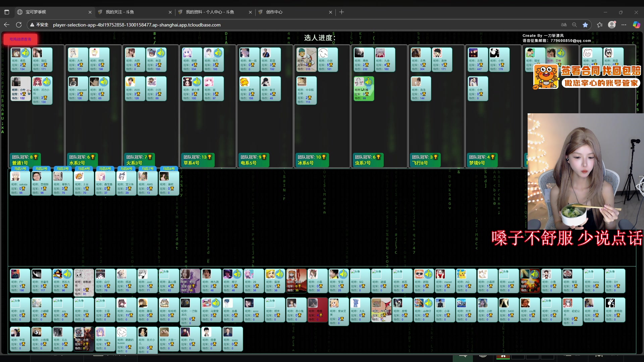This screenshot has height=362, width=644.
Task: Select the red 电棍 player card
Action: [x=318, y=310]
